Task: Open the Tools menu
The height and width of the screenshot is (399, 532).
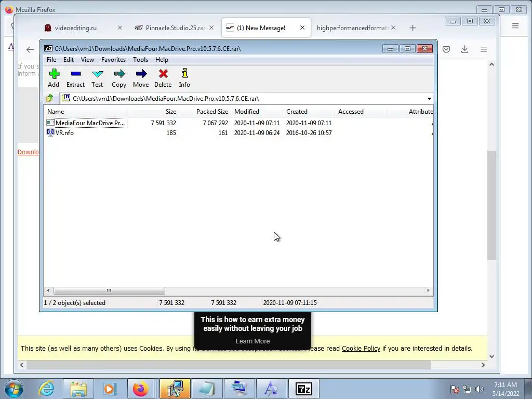Action: coord(140,60)
